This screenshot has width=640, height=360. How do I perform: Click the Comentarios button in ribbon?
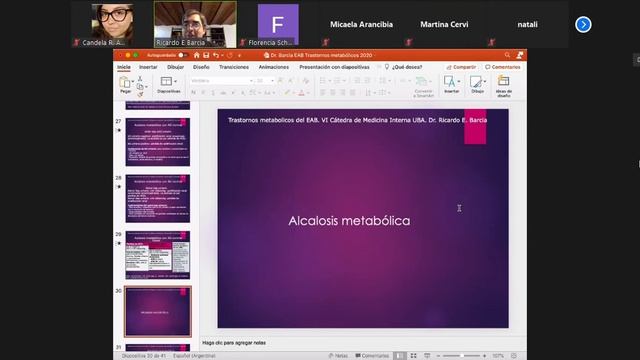[x=502, y=67]
